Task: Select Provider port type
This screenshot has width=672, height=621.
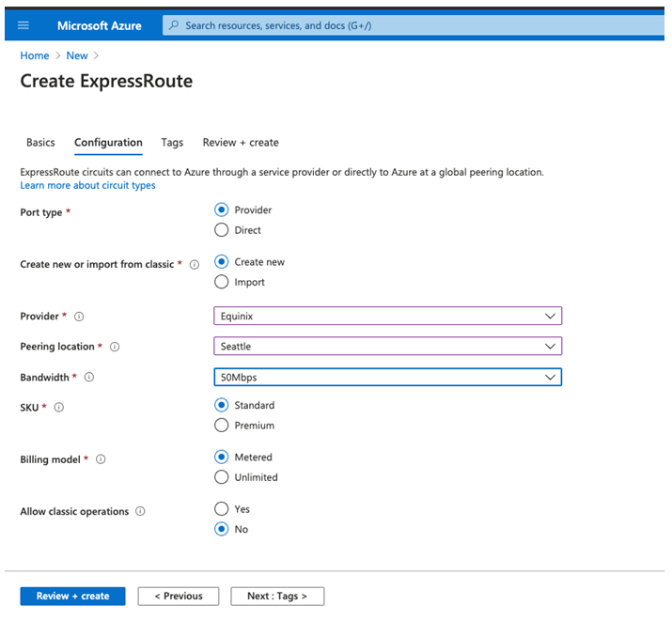Action: (x=222, y=210)
